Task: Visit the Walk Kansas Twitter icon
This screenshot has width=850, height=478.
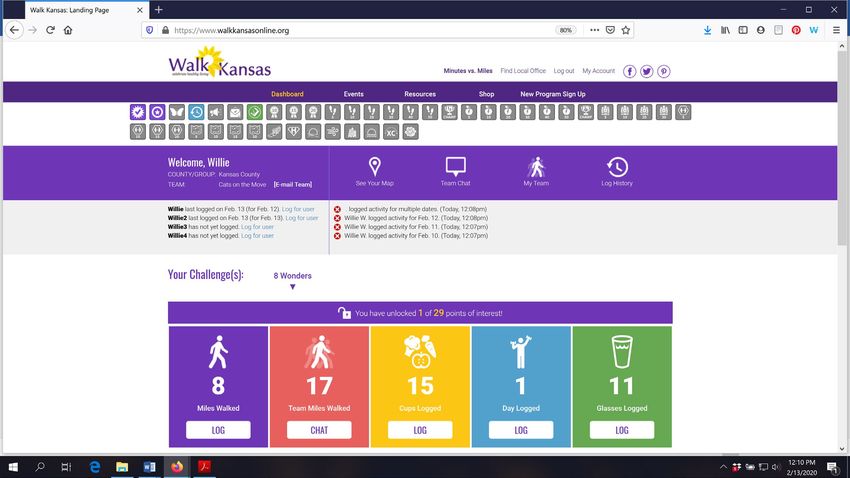Action: coord(646,72)
